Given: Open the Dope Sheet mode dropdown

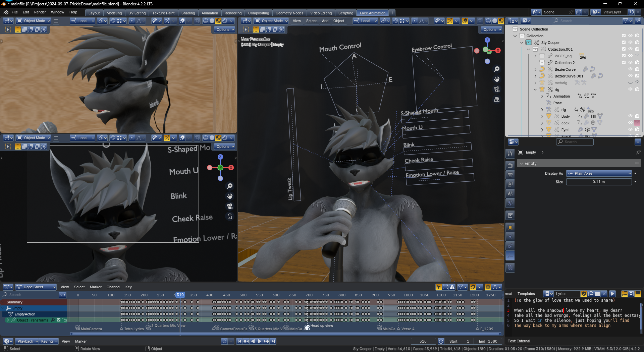Looking at the screenshot, I should pyautogui.click(x=36, y=287).
